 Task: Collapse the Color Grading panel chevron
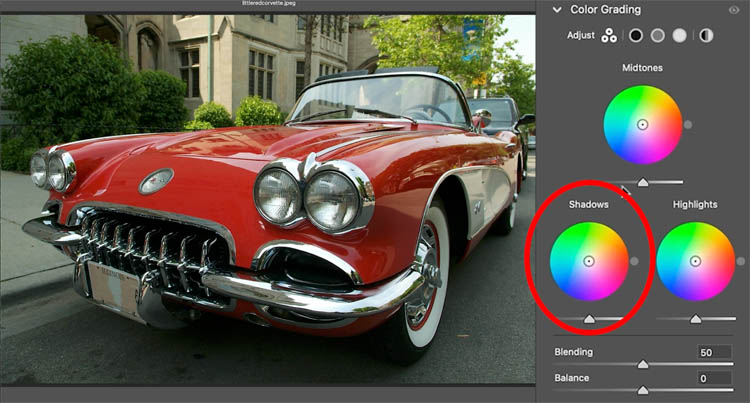(x=557, y=10)
